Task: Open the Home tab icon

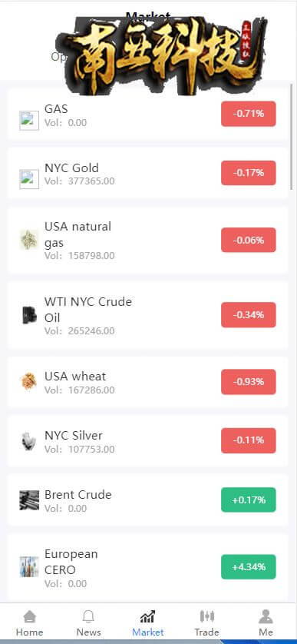Action: [x=29, y=616]
